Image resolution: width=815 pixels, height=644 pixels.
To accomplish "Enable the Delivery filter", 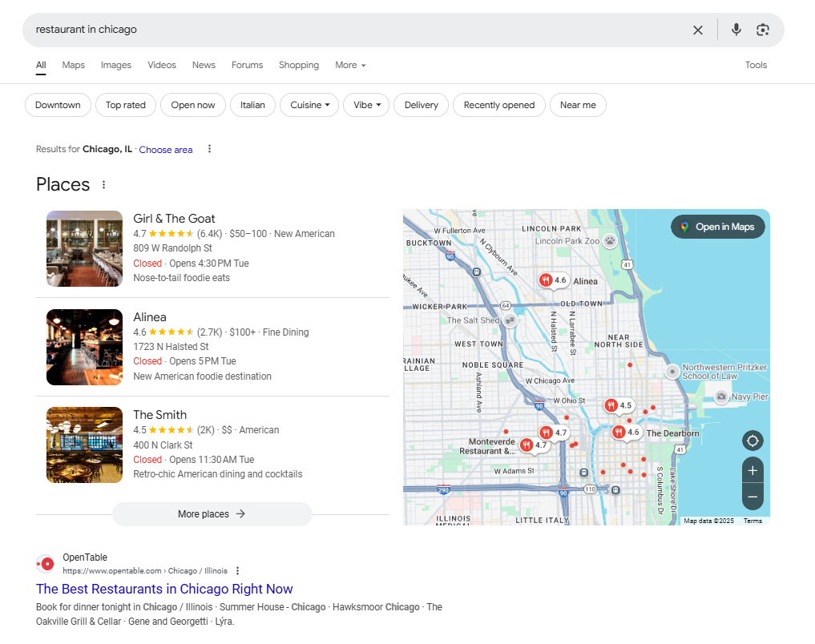I will tap(421, 105).
